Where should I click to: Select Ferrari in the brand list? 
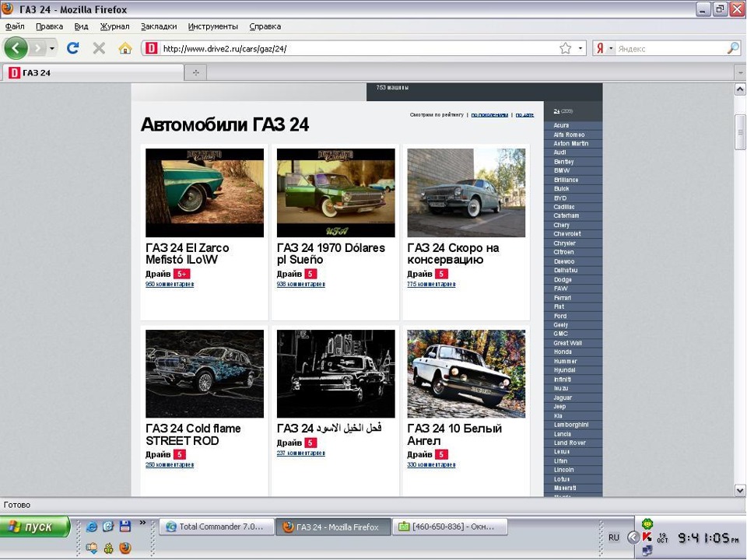pyautogui.click(x=562, y=298)
